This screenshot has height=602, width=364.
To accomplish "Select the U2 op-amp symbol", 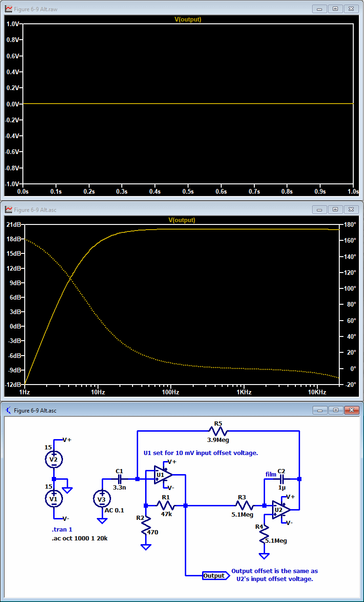I will (x=281, y=510).
